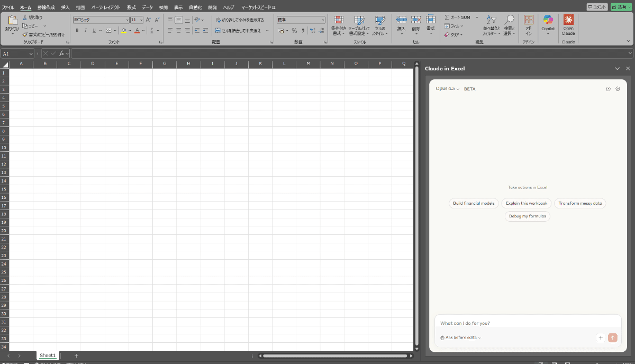
Task: Open Cell Styles (セルのスタイル)
Action: tap(379, 25)
